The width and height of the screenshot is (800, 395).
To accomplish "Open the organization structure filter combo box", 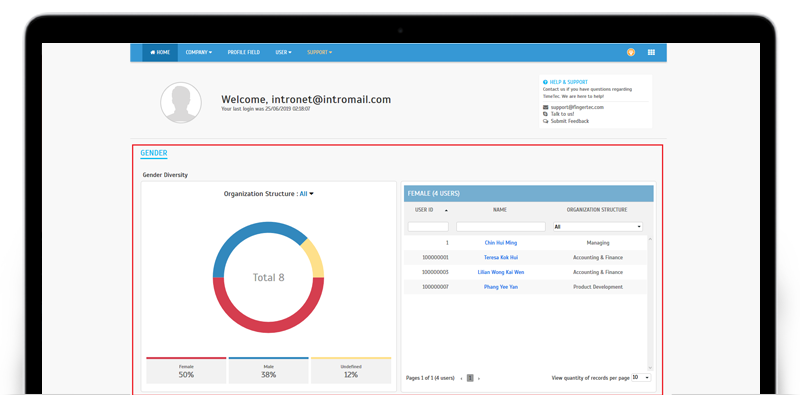I will pyautogui.click(x=598, y=227).
